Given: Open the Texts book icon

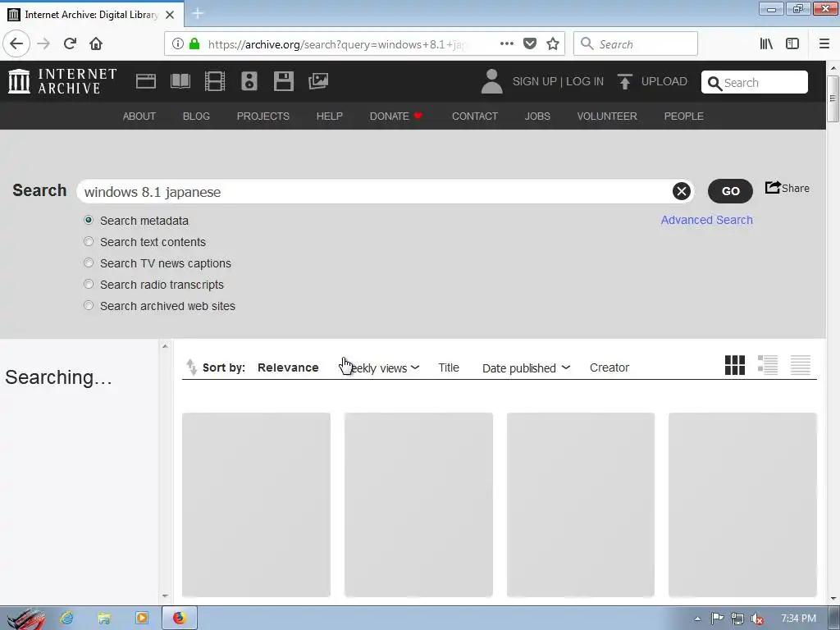Looking at the screenshot, I should tap(180, 81).
